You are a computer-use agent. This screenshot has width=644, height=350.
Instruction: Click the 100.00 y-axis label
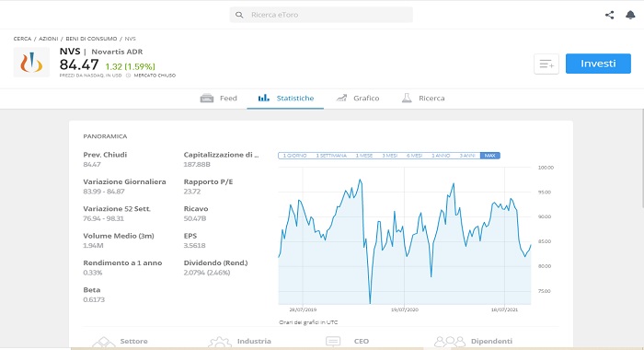546,168
